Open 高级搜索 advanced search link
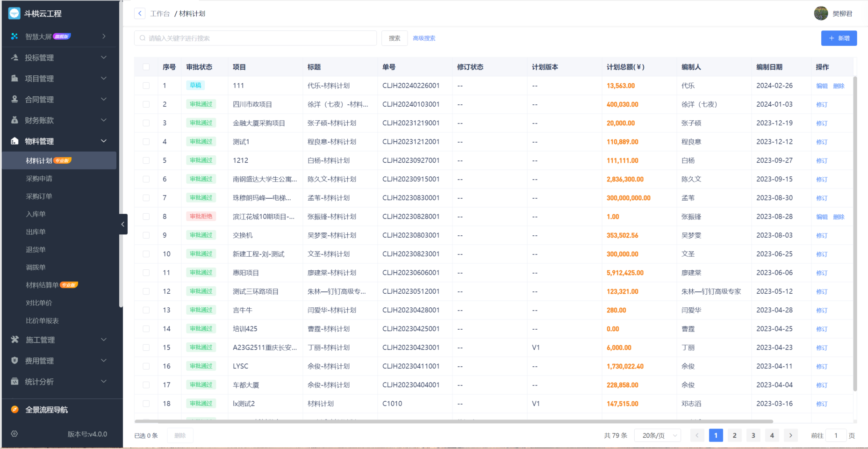868x449 pixels. (424, 38)
